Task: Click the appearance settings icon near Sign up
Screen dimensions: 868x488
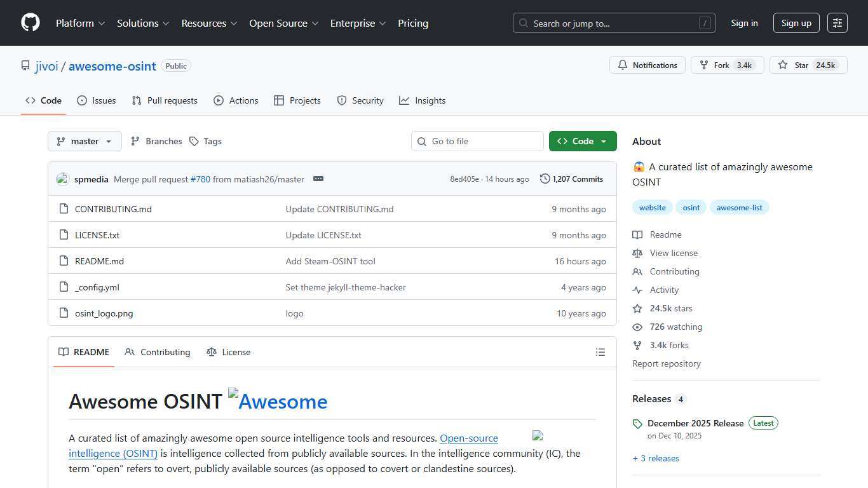Action: click(837, 22)
